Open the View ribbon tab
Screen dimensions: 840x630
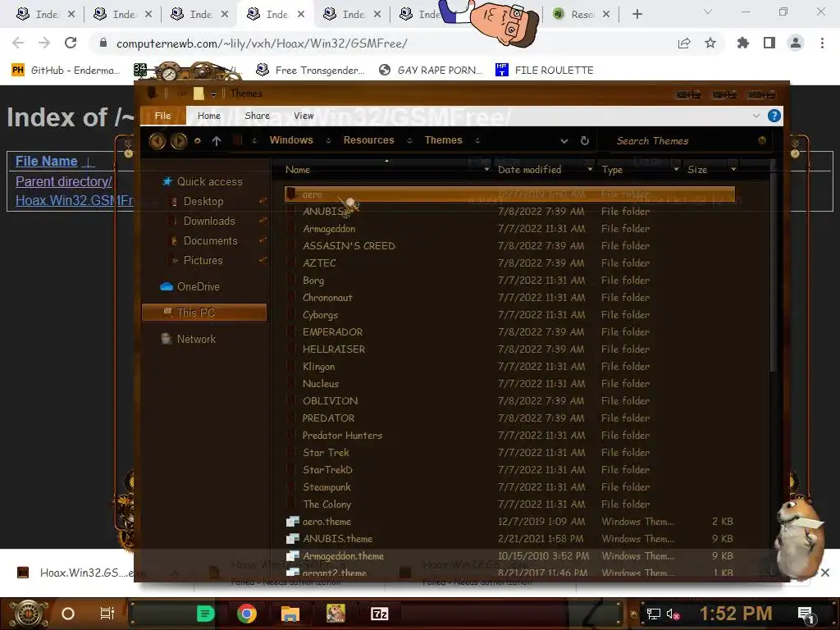click(304, 116)
